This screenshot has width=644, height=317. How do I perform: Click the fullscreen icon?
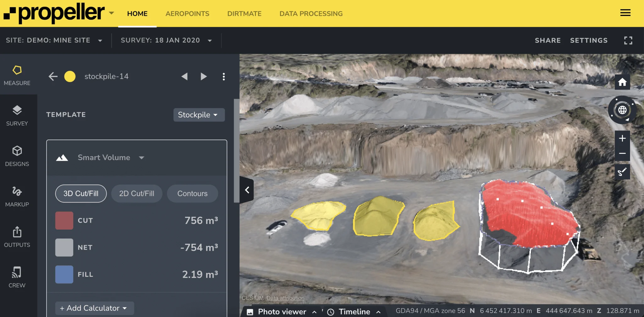pyautogui.click(x=628, y=40)
